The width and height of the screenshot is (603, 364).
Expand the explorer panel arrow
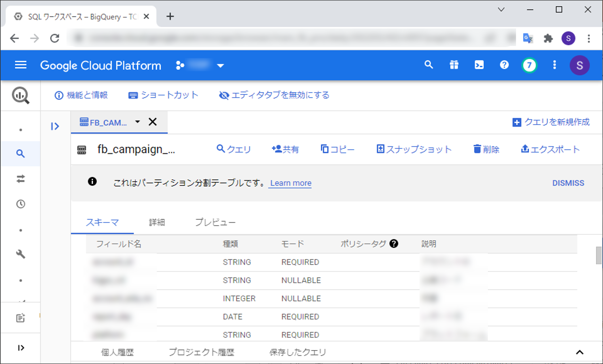[x=55, y=126]
